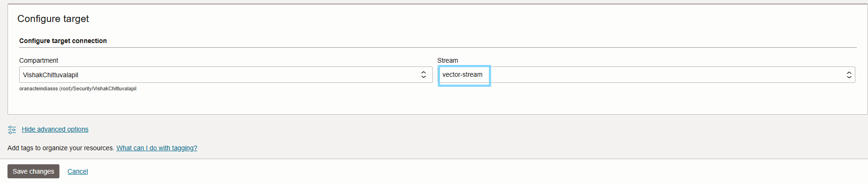The width and height of the screenshot is (868, 183).
Task: Click the Compartment field up-down chevron icon
Action: (x=423, y=75)
